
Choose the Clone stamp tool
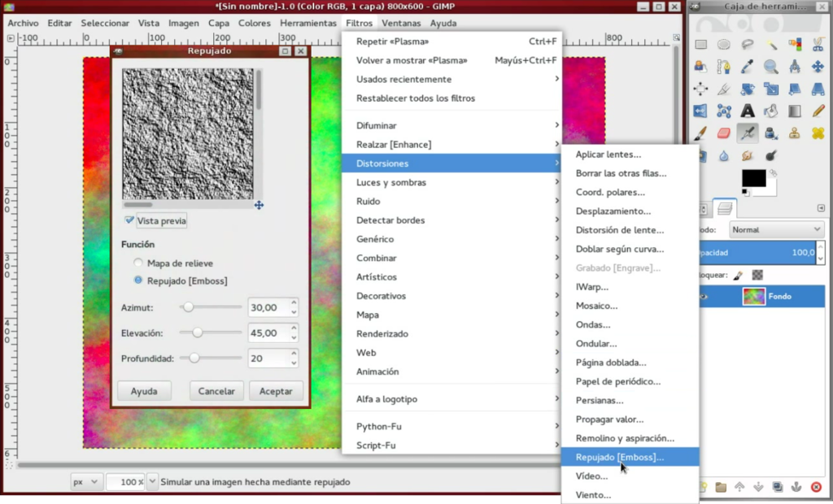795,134
